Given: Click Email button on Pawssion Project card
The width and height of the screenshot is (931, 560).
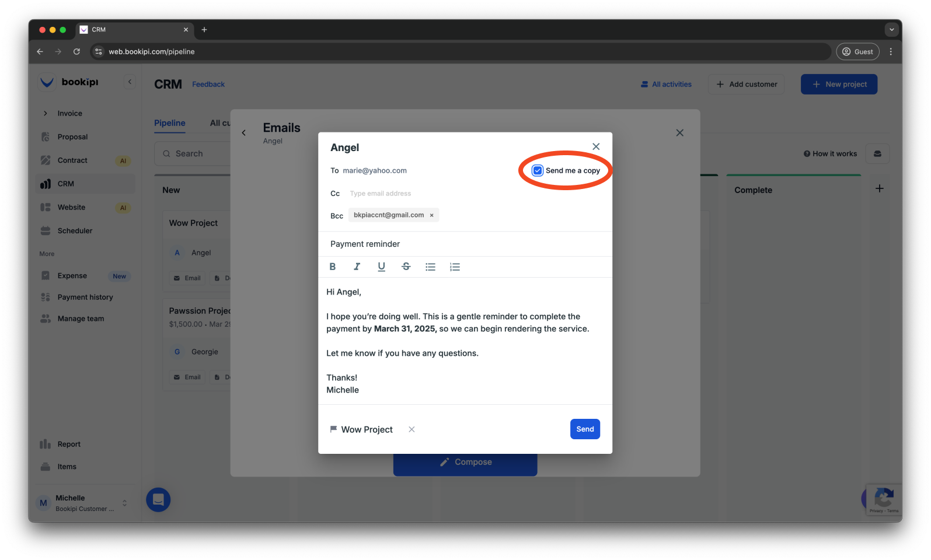Looking at the screenshot, I should tap(187, 377).
